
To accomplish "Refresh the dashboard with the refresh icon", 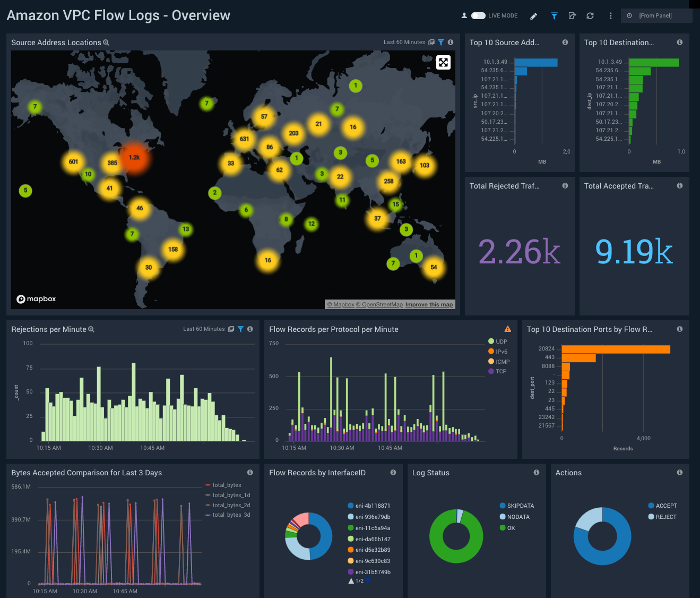I will click(x=590, y=15).
